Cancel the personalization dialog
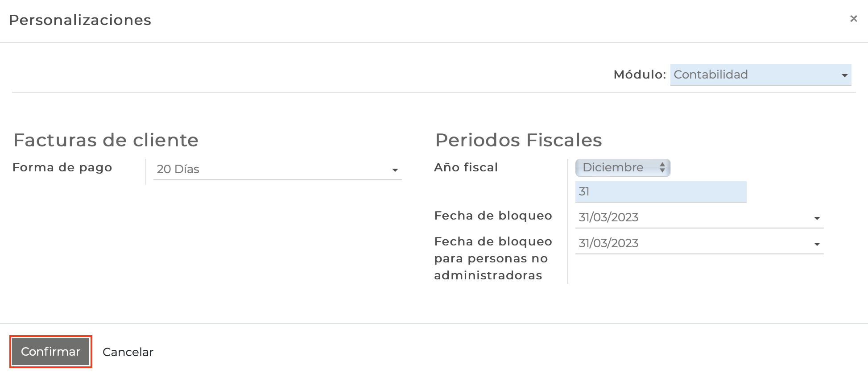This screenshot has height=382, width=868. click(128, 352)
